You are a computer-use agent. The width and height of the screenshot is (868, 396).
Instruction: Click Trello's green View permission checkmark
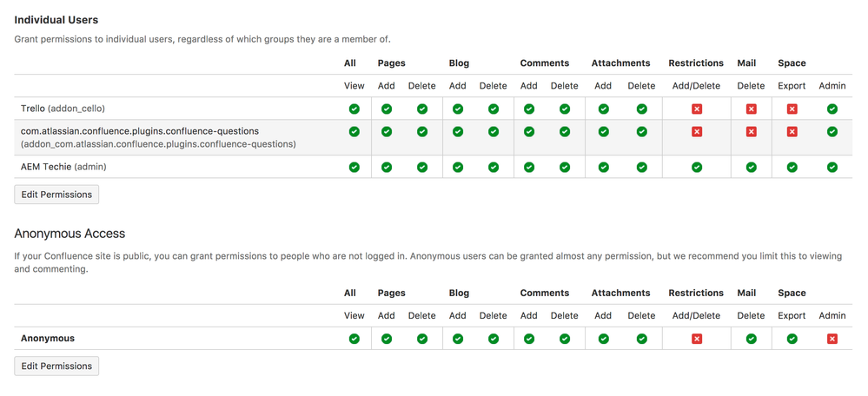pyautogui.click(x=354, y=109)
